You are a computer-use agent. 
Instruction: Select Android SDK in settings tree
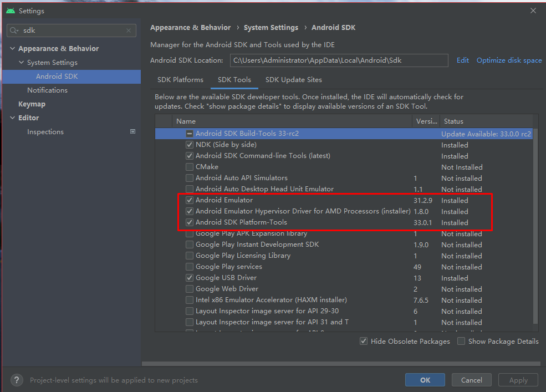click(x=72, y=77)
